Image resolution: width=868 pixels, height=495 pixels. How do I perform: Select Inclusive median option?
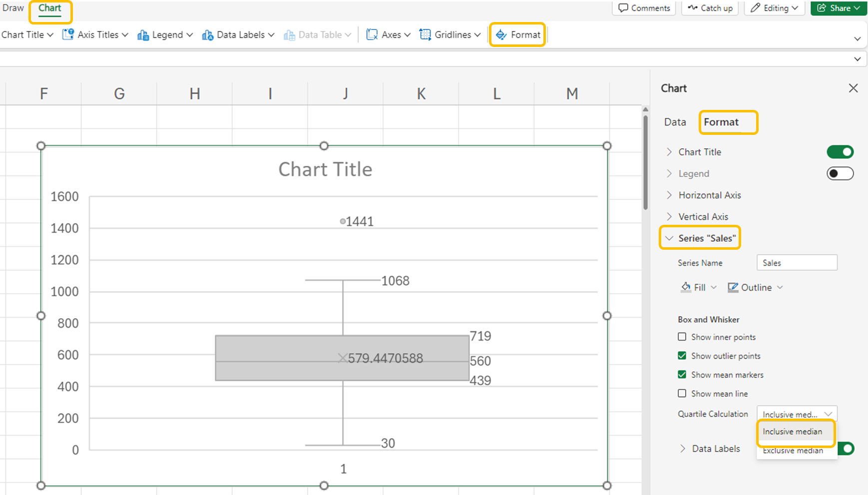[792, 432]
